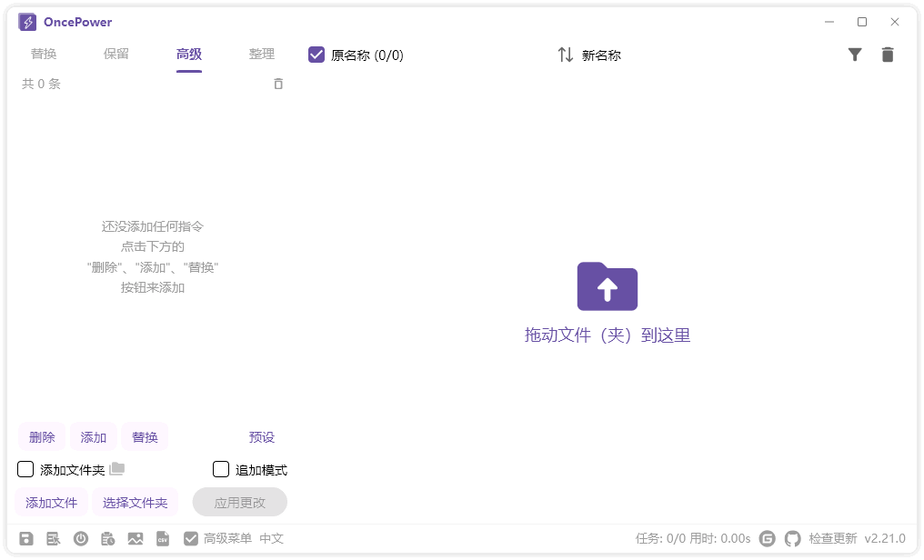Uncheck the 原名称 checkbox
The width and height of the screenshot is (924, 560).
pos(316,55)
